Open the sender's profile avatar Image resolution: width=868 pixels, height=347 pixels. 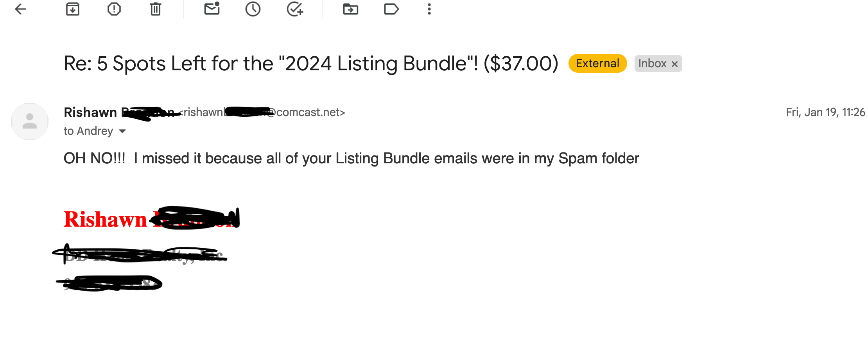30,122
